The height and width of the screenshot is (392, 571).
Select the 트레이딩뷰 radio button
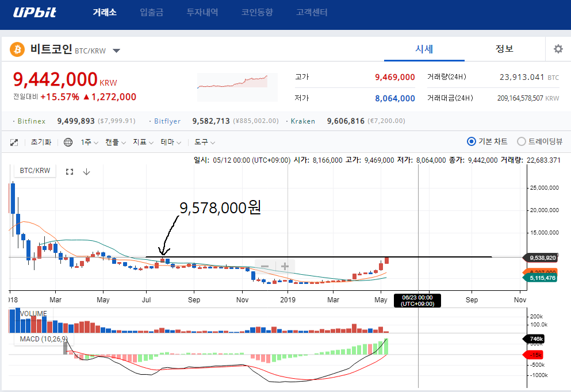point(522,141)
